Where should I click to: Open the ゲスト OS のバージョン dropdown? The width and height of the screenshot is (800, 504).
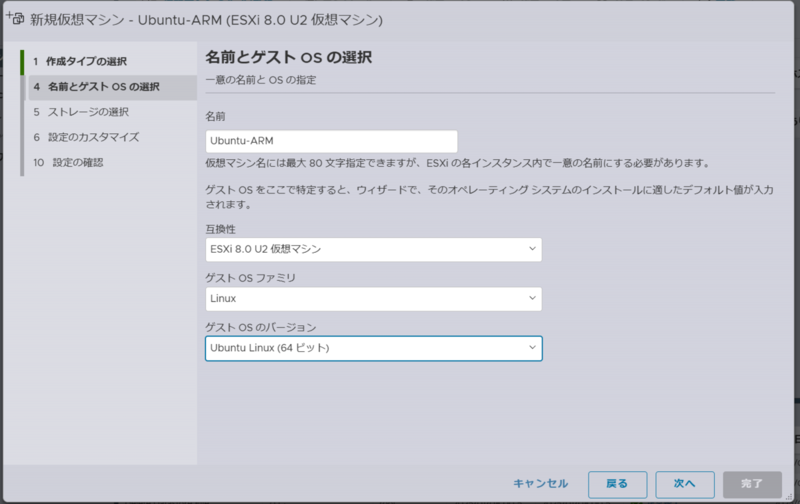(373, 348)
